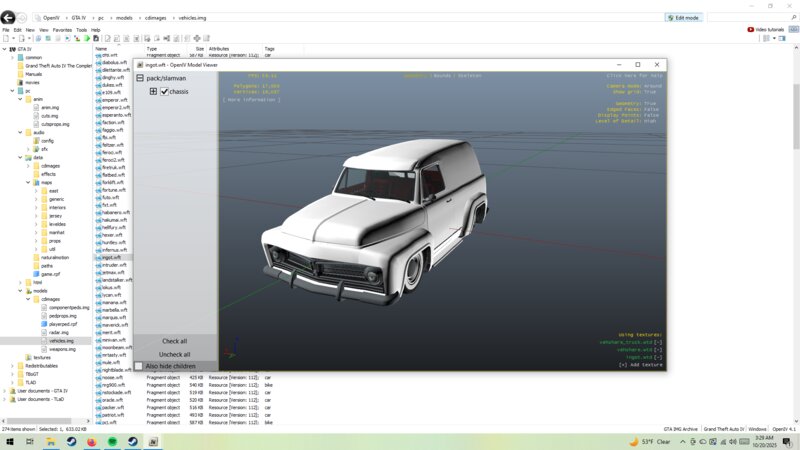Click the Add texture option
800x450 pixels.
point(641,365)
